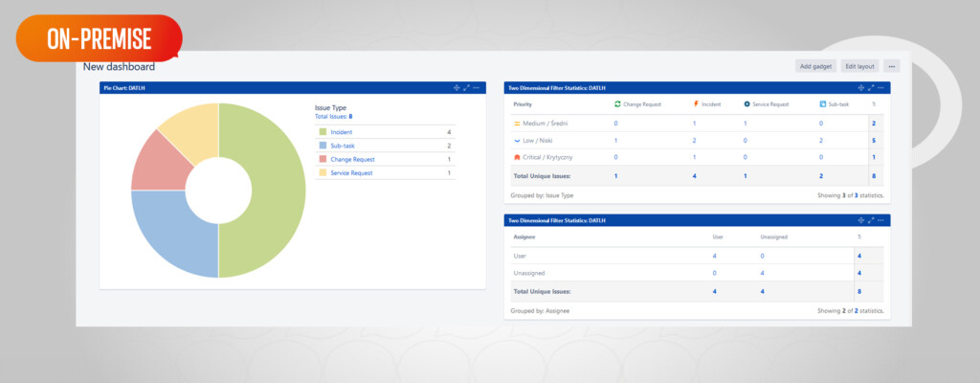Maximize the Pie Chart gadget

point(466,88)
